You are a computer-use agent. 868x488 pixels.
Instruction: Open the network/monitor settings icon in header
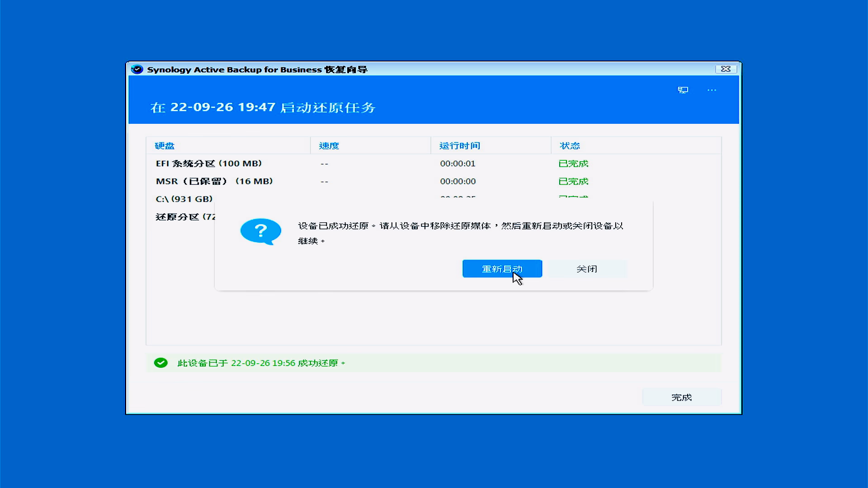click(683, 90)
